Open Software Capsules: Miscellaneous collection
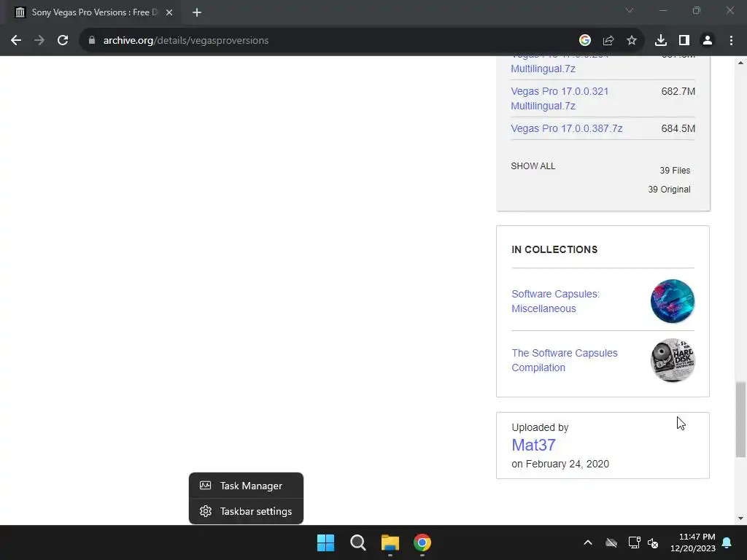The image size is (747, 560). pos(555,301)
